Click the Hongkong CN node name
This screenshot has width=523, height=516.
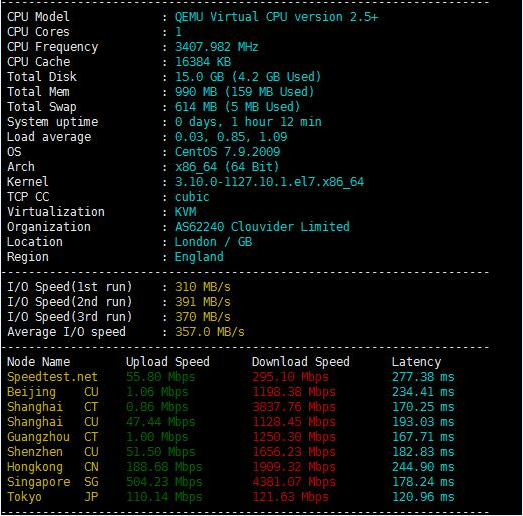coord(53,467)
